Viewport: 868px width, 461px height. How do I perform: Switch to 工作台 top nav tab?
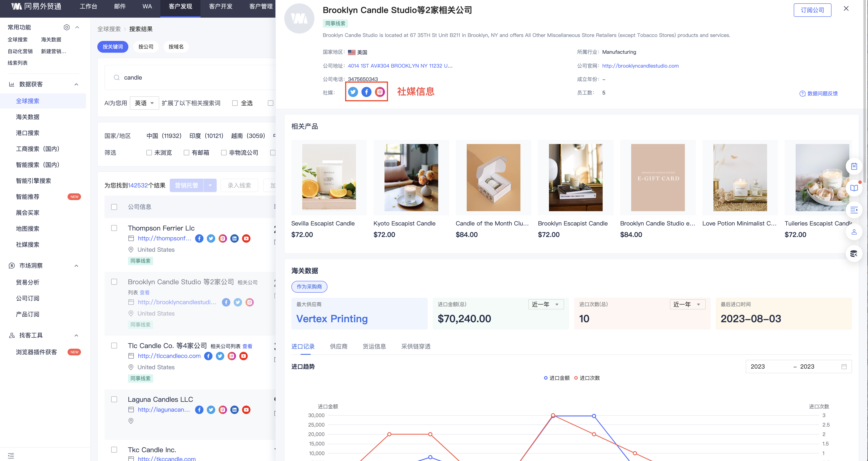coord(88,7)
